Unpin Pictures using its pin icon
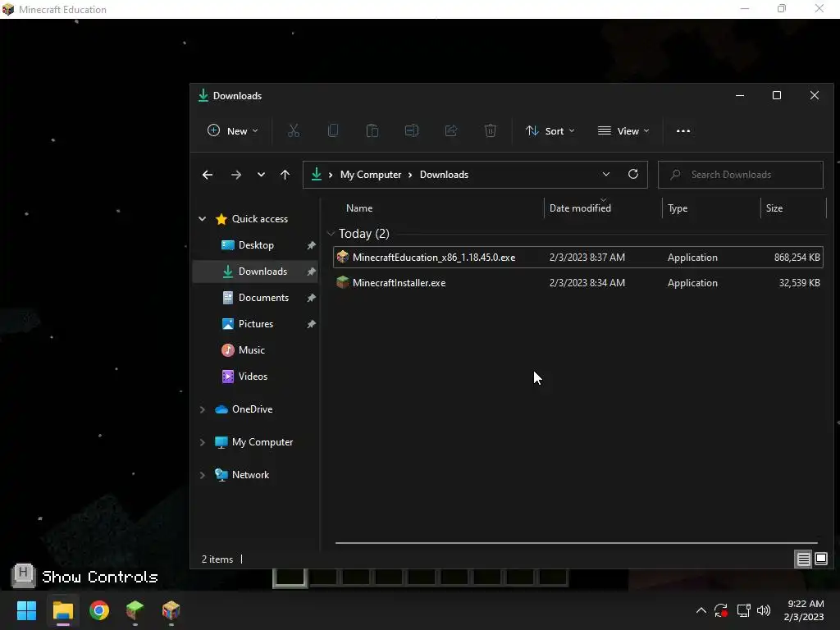840x630 pixels. point(311,324)
